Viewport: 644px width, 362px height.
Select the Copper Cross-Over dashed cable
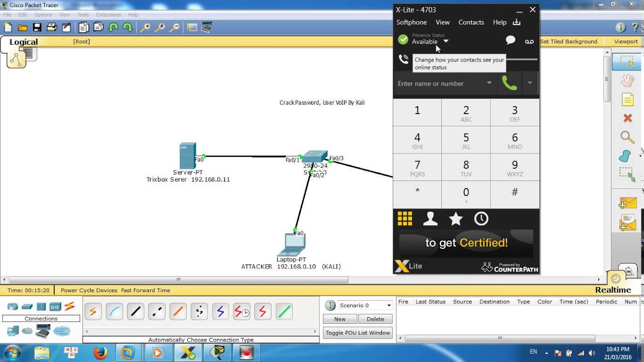pyautogui.click(x=157, y=312)
